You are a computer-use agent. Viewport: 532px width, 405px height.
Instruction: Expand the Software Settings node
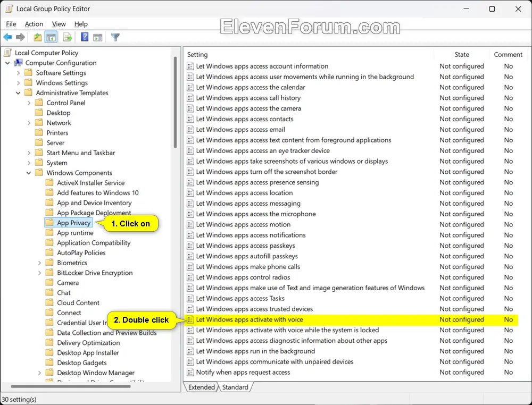pyautogui.click(x=18, y=73)
